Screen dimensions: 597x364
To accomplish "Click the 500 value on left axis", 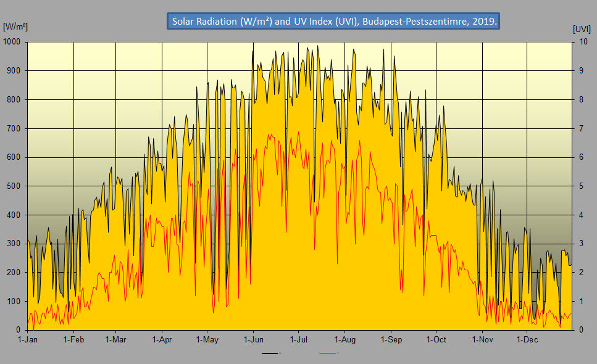I will 15,186.
